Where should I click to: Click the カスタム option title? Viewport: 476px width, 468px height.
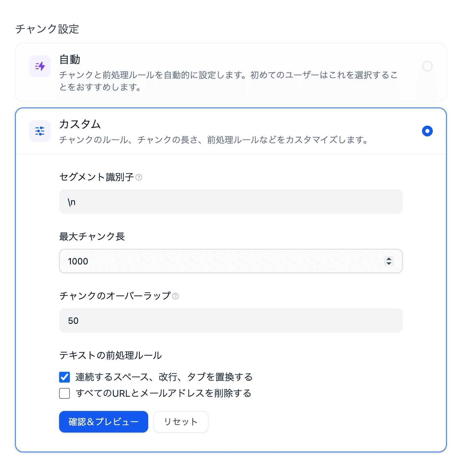point(80,124)
